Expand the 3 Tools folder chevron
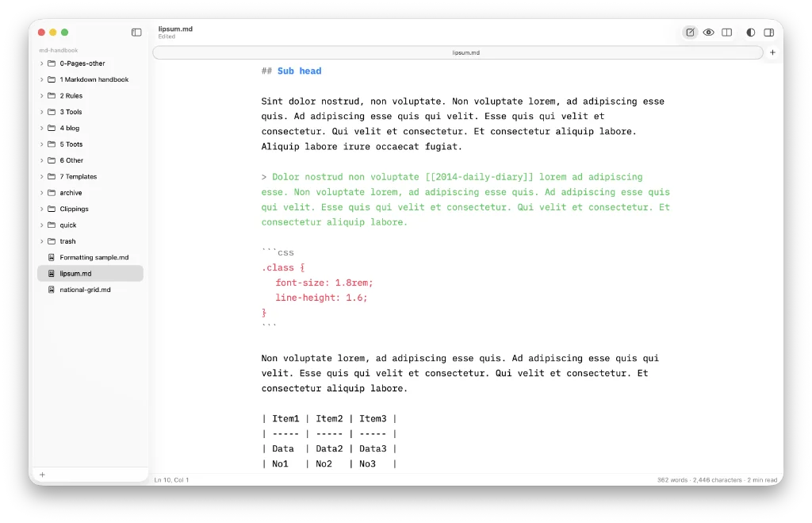This screenshot has height=523, width=812. 41,112
